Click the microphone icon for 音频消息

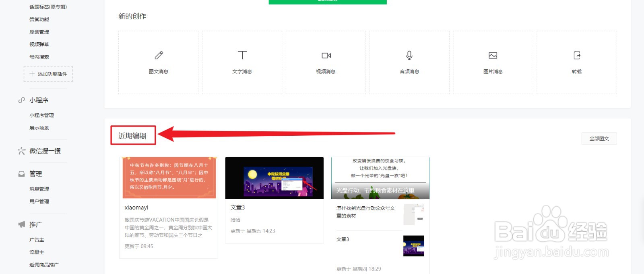tap(409, 55)
